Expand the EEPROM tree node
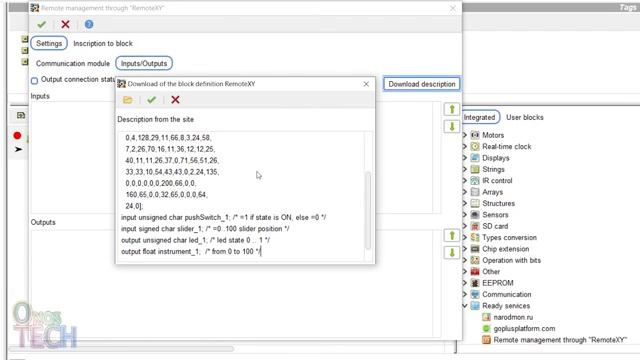 pyautogui.click(x=465, y=283)
